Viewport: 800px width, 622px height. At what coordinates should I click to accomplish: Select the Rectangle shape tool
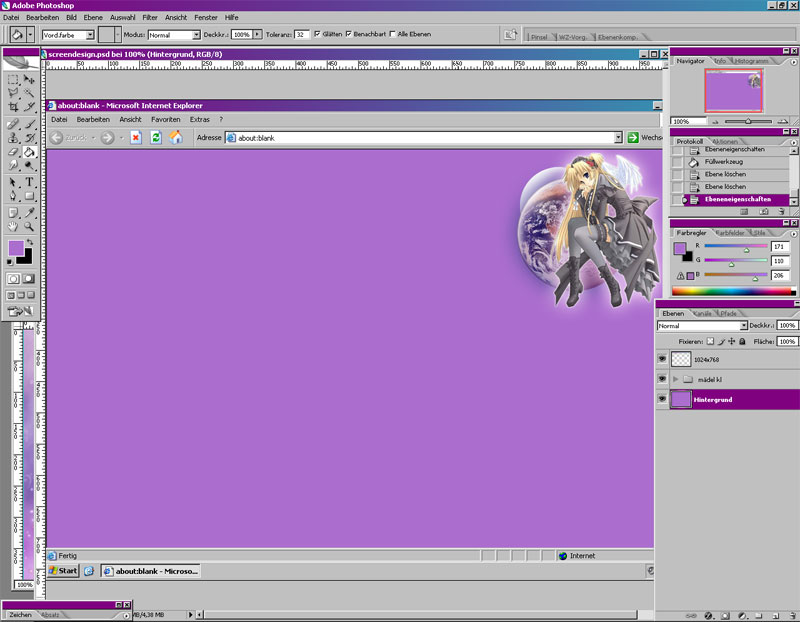pos(30,196)
